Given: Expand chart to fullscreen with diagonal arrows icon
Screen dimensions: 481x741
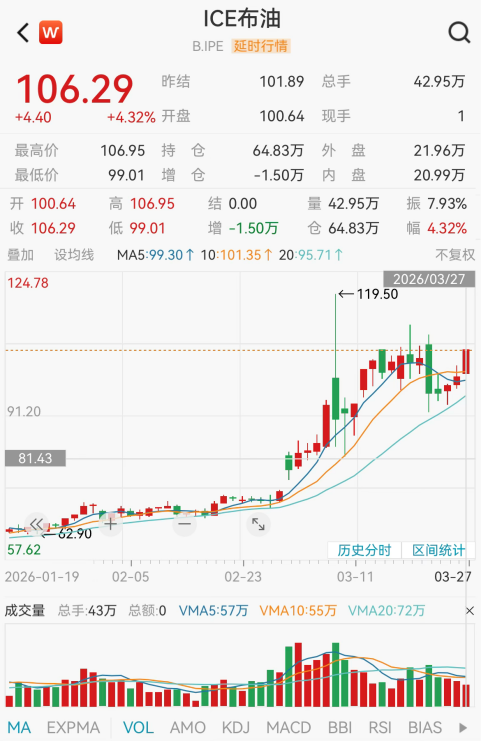Looking at the screenshot, I should tap(258, 524).
